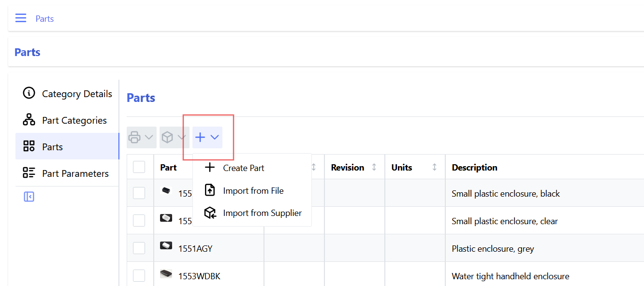Open the hamburger navigation menu
This screenshot has width=644, height=286.
20,17
